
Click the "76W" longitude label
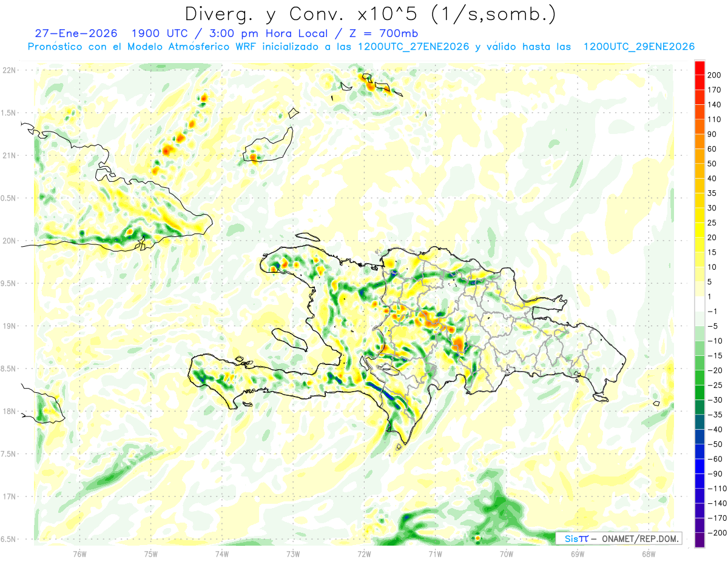click(79, 554)
